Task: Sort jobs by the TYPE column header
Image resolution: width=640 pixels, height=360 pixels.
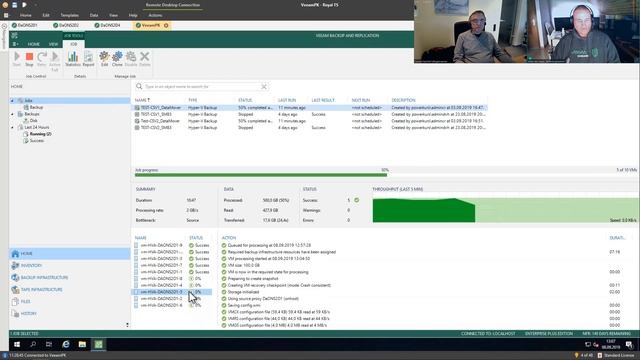Action: coord(193,100)
